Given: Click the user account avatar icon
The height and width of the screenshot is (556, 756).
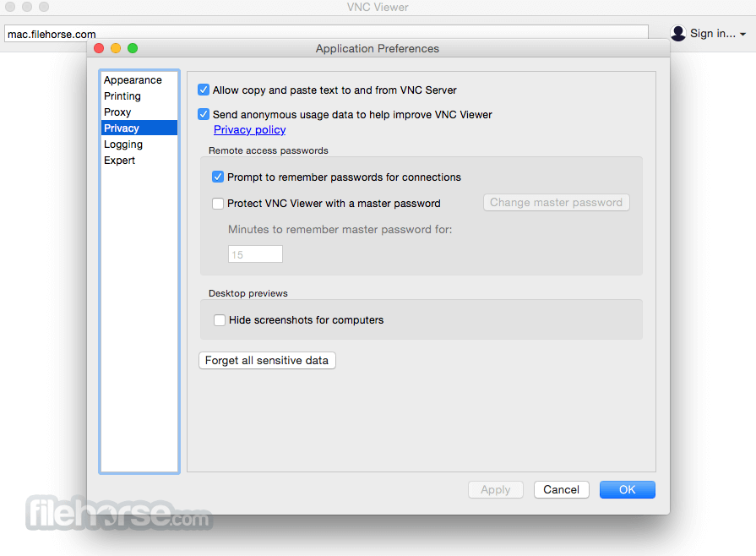Looking at the screenshot, I should coord(678,33).
